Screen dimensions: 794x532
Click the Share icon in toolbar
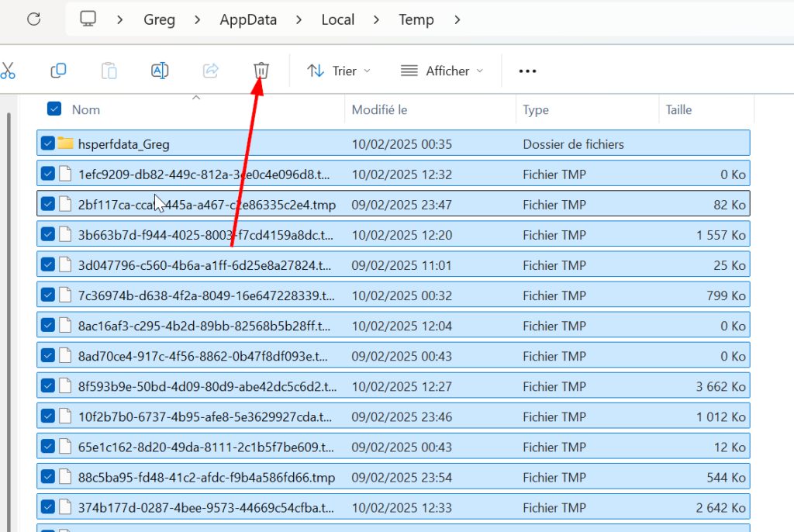210,71
